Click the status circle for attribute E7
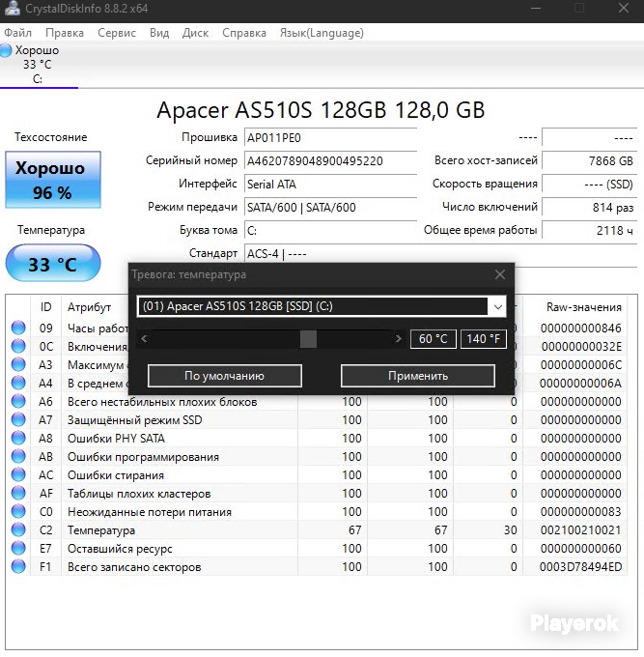Image resolution: width=644 pixels, height=657 pixels. point(18,548)
